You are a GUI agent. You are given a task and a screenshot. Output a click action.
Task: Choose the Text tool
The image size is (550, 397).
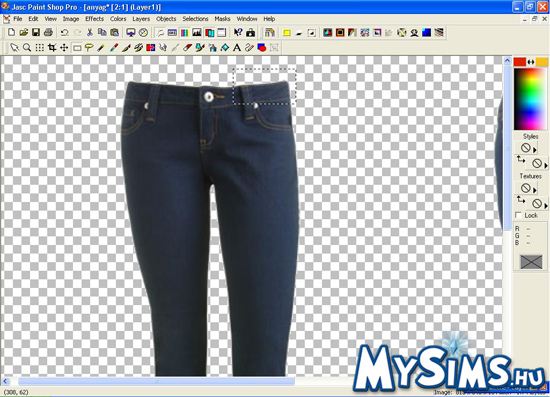237,48
